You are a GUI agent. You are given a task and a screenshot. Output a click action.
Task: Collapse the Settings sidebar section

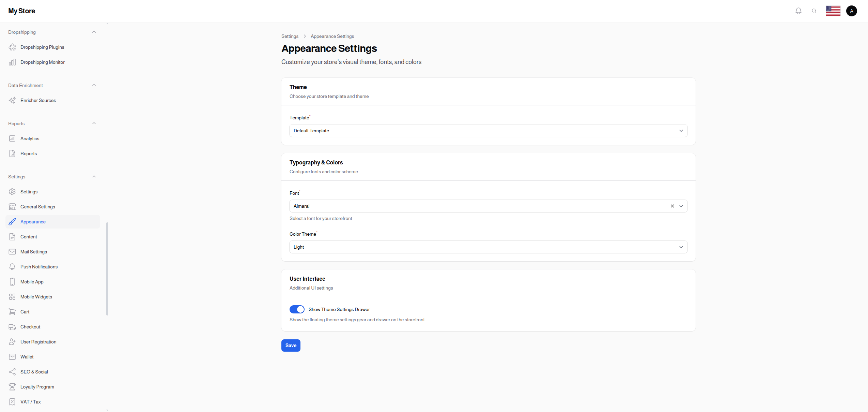pos(94,176)
